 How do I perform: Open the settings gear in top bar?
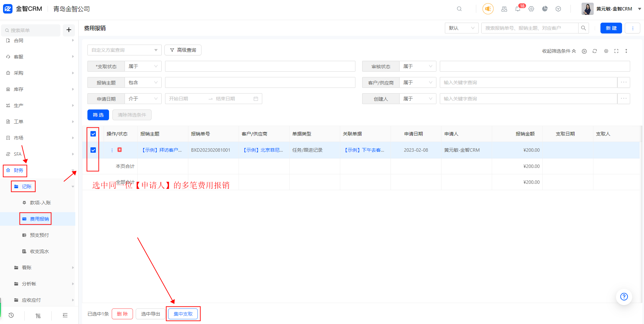pos(531,9)
